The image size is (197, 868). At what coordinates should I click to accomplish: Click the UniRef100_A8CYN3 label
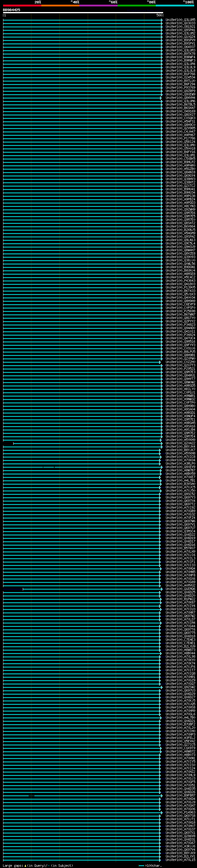[180, 206]
